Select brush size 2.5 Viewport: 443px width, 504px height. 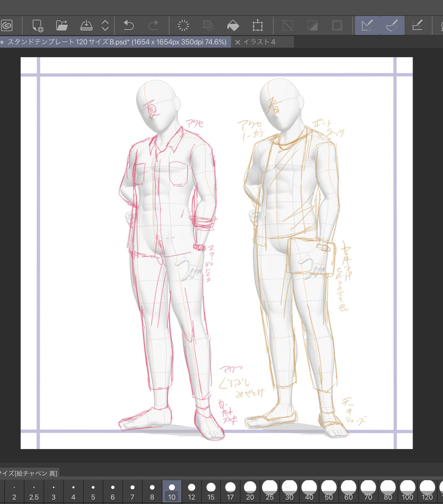click(34, 491)
